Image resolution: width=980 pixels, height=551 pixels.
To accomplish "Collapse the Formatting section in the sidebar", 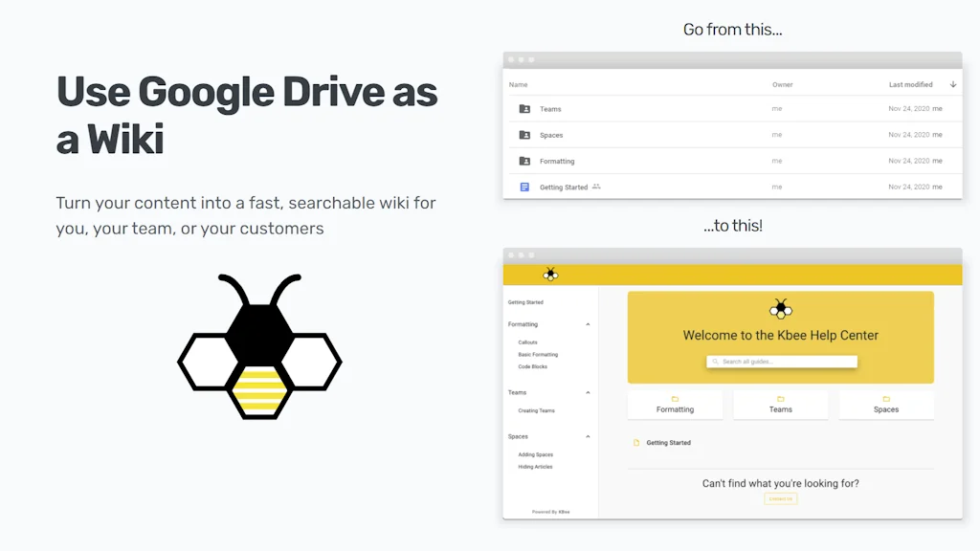I will [588, 324].
